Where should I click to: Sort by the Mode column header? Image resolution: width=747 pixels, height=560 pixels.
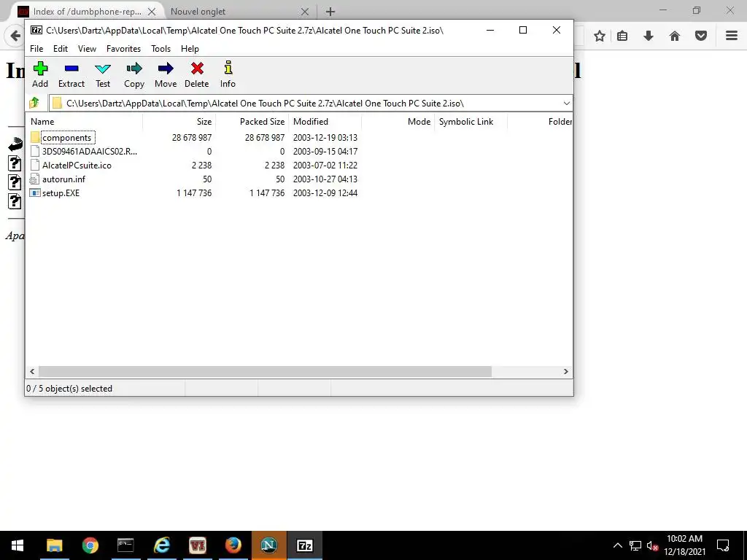coord(398,122)
